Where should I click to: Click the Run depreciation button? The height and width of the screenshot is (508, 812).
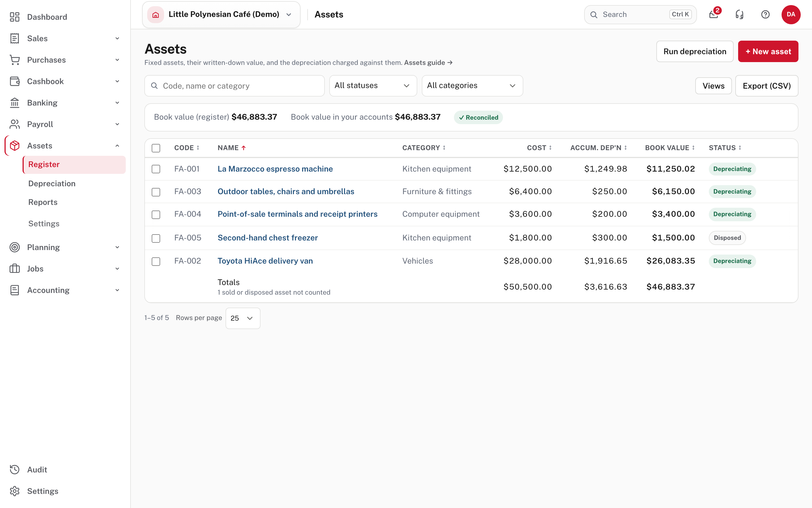click(694, 51)
